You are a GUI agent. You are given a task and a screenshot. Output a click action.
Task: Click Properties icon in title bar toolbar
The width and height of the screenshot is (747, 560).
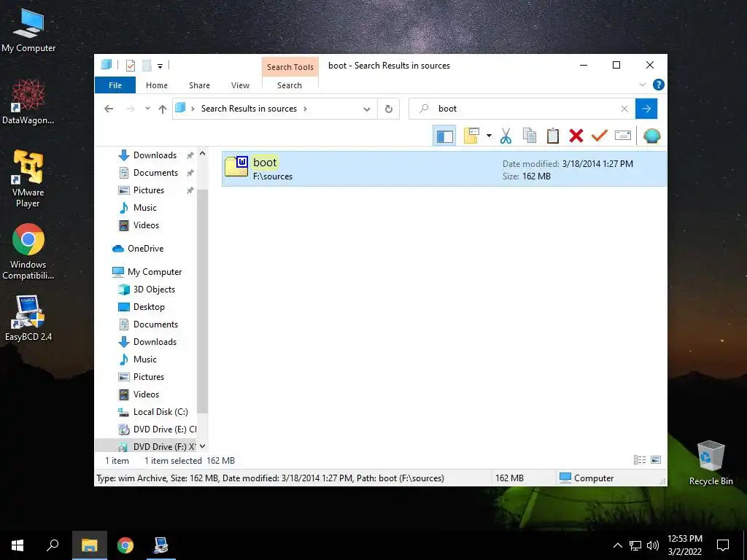(130, 65)
